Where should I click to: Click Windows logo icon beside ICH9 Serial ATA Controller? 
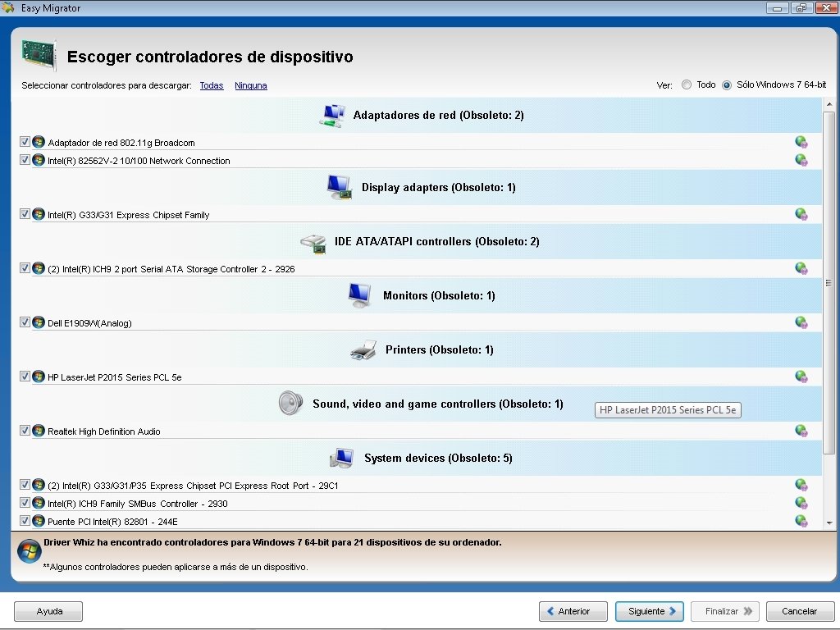coord(38,268)
